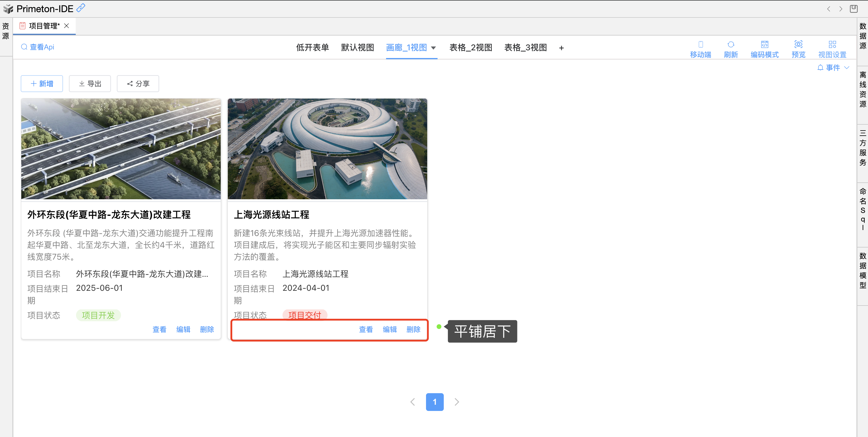Go to next page arrow in pagination
Viewport: 868px width, 437px height.
456,401
